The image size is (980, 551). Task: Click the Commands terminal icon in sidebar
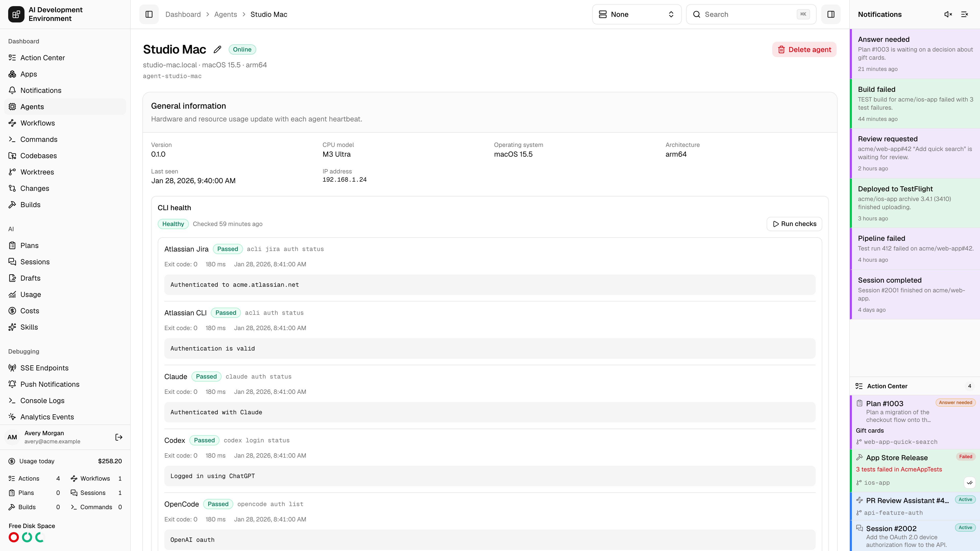(12, 140)
